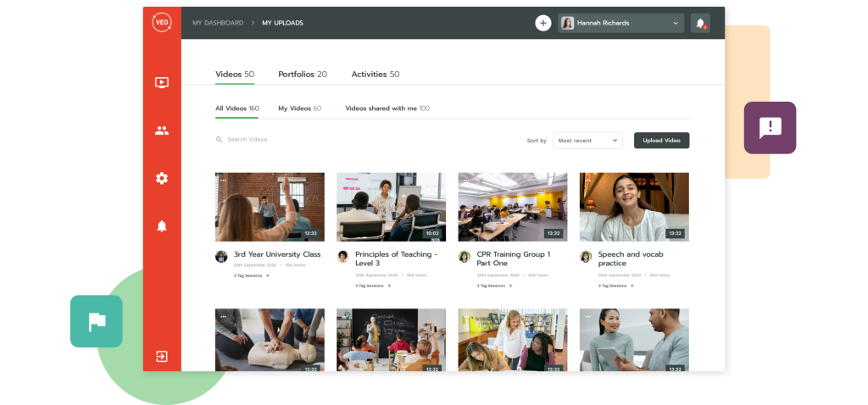Open Speech and vocab practice title

[x=631, y=259]
